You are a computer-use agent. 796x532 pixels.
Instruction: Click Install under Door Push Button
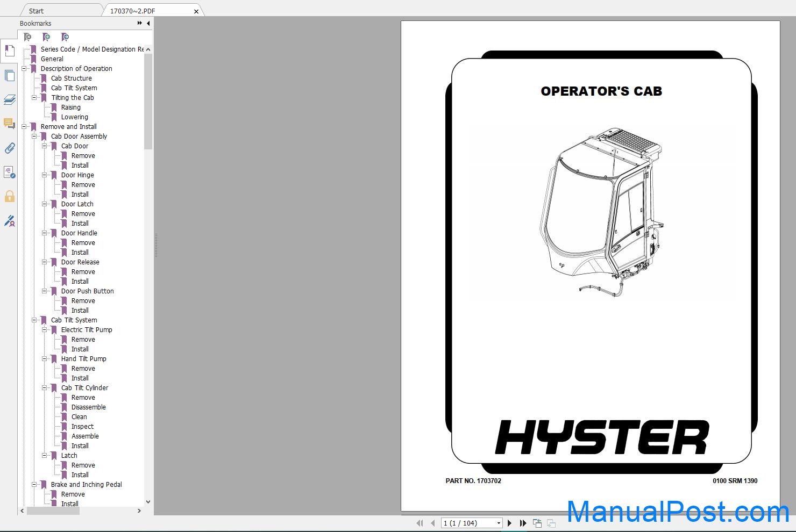[x=80, y=311]
